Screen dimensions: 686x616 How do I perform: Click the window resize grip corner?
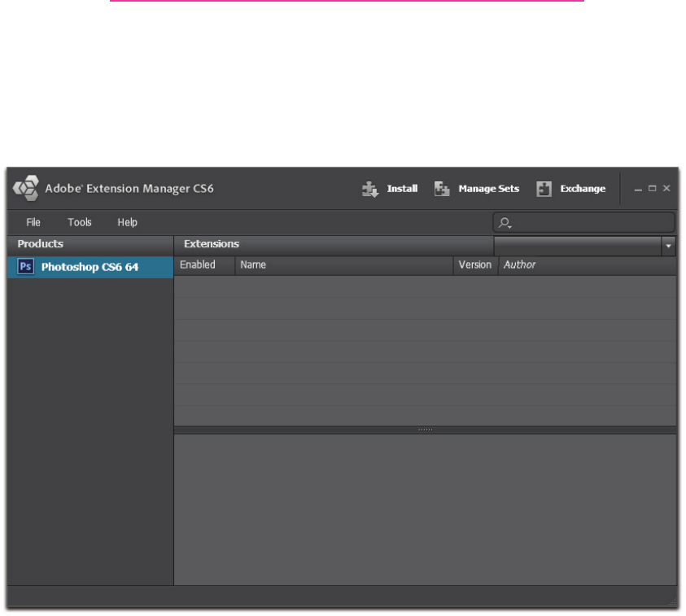673,602
